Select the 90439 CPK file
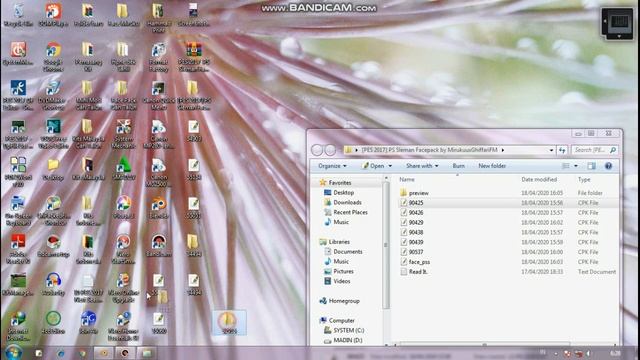The image size is (640, 360). [416, 242]
